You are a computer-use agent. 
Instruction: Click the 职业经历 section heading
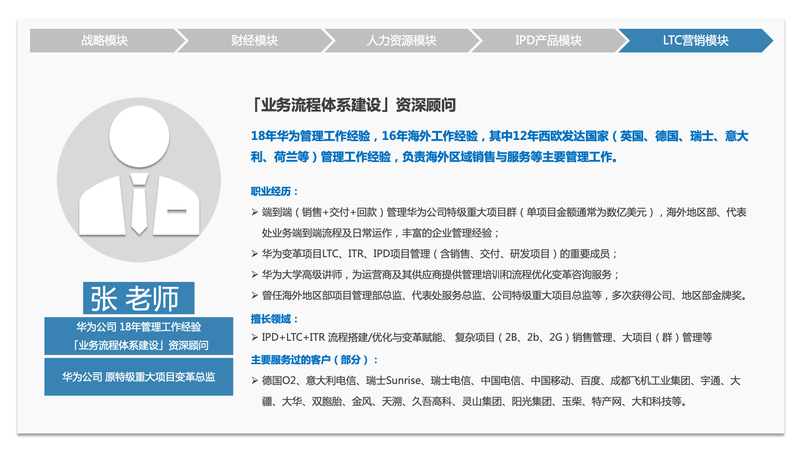(275, 190)
